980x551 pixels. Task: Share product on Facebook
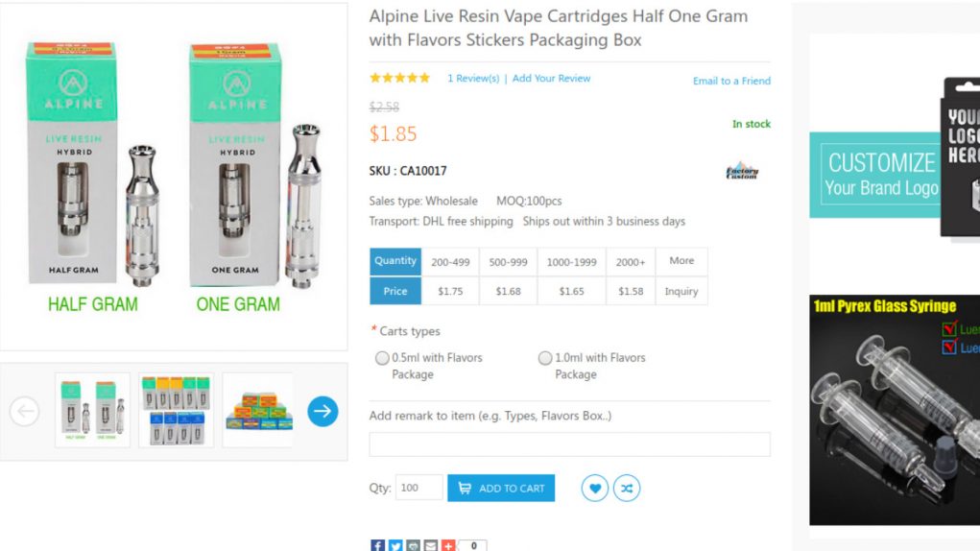coord(378,545)
